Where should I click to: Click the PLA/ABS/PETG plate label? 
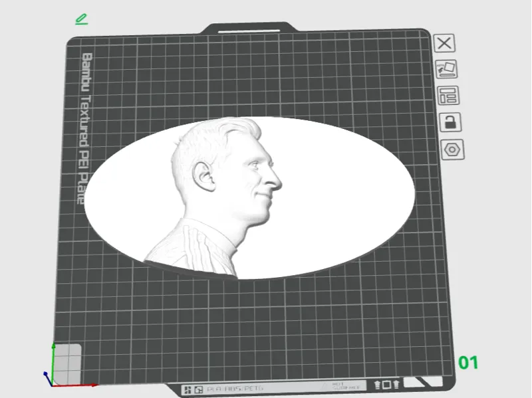[235, 389]
